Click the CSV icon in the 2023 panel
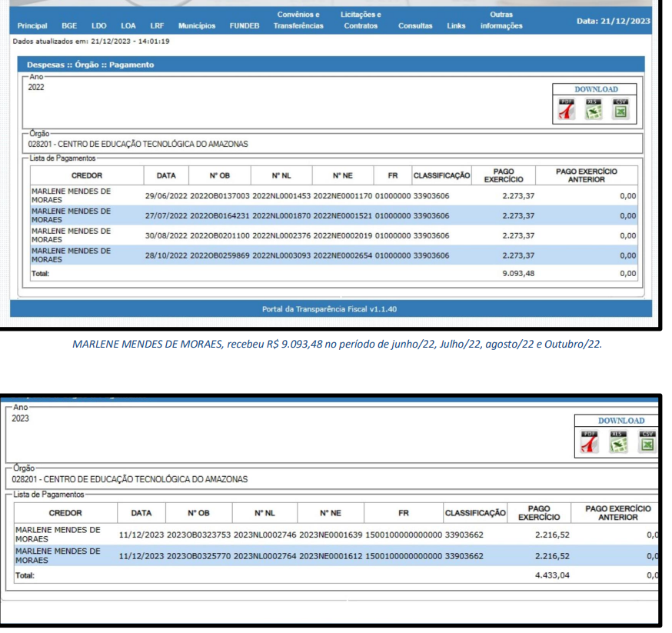The image size is (672, 633). 647,441
